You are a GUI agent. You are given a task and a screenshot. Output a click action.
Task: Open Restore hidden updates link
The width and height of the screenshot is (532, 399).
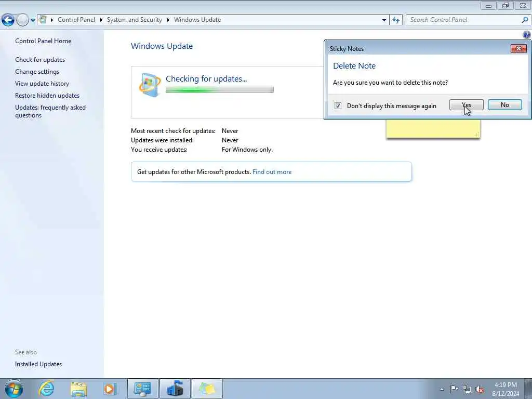(47, 96)
